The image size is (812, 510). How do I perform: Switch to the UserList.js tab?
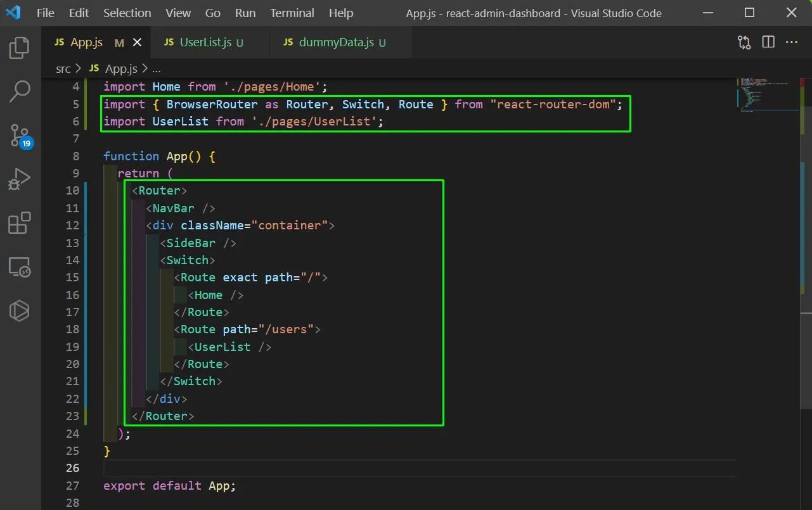[211, 42]
